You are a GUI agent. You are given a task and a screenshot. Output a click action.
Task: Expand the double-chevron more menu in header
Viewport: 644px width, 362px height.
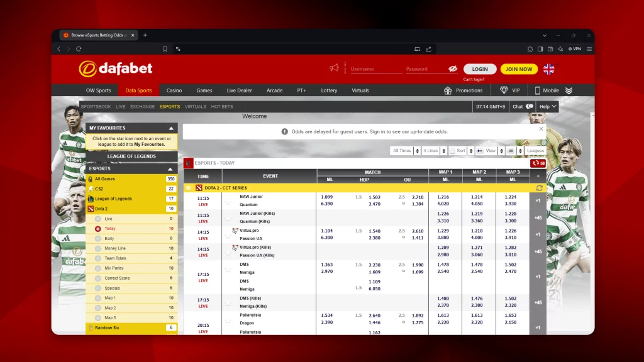click(x=569, y=90)
